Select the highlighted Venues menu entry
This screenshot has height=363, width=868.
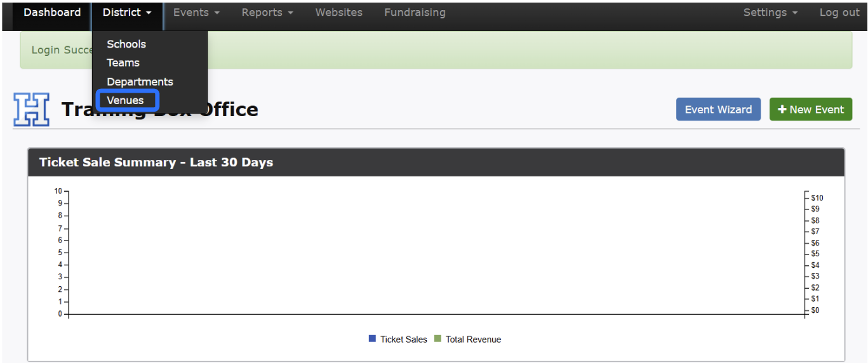point(126,100)
